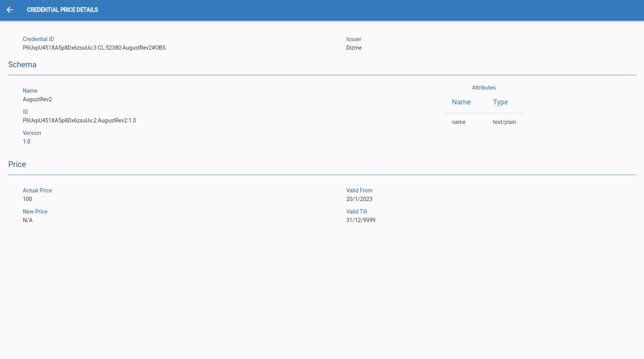Select the 'name' attribute cell

coord(458,122)
